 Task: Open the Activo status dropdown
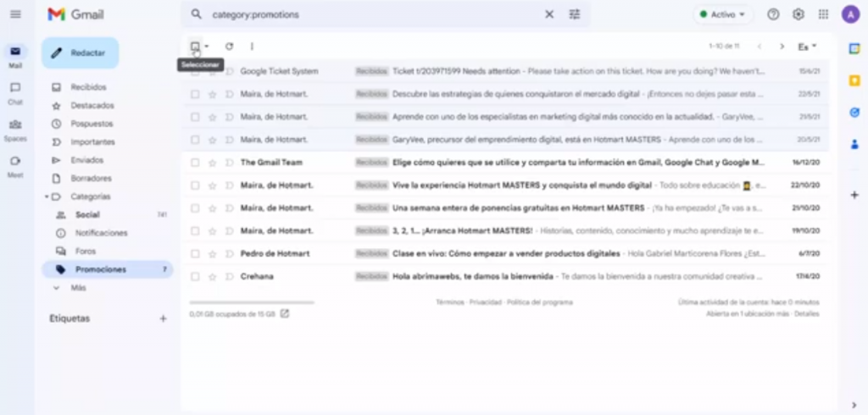tap(723, 14)
